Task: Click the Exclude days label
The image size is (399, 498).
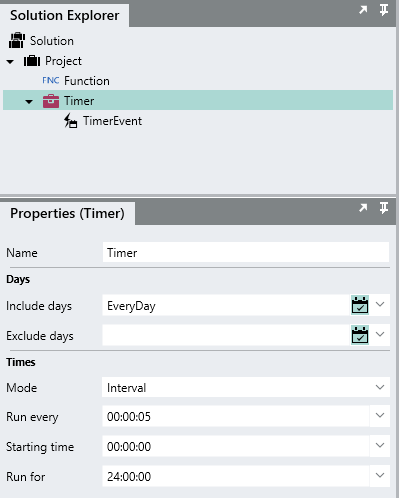Action: pyautogui.click(x=40, y=336)
